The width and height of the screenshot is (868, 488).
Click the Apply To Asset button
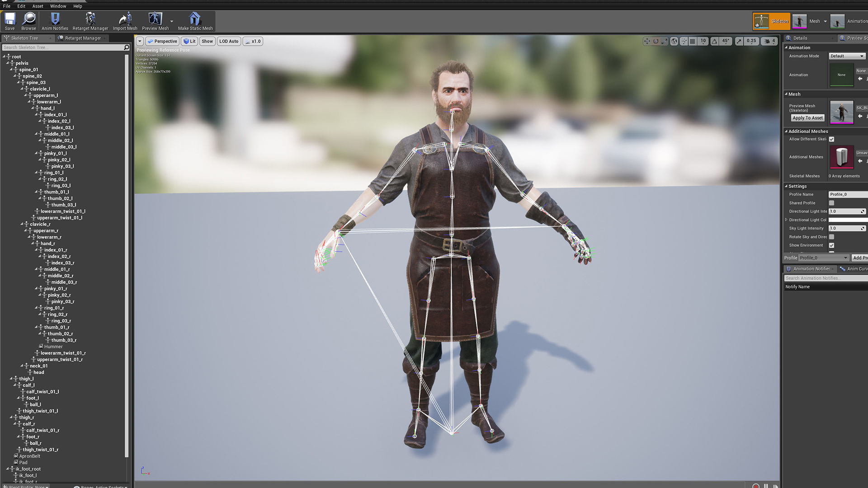[x=807, y=118]
